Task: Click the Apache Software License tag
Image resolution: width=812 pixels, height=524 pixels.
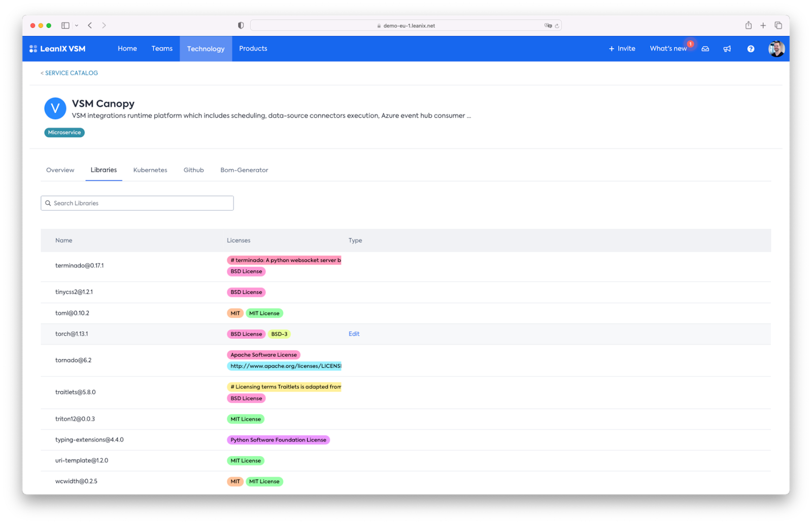Action: (x=264, y=355)
